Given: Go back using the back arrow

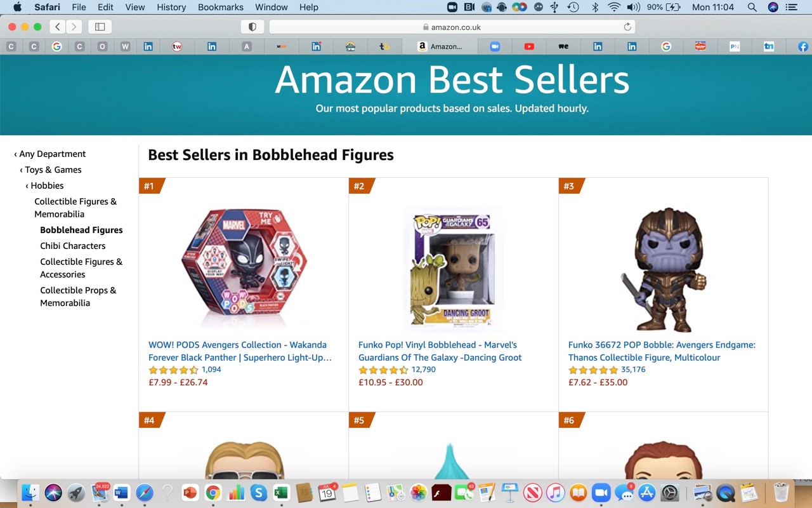Looking at the screenshot, I should (58, 27).
